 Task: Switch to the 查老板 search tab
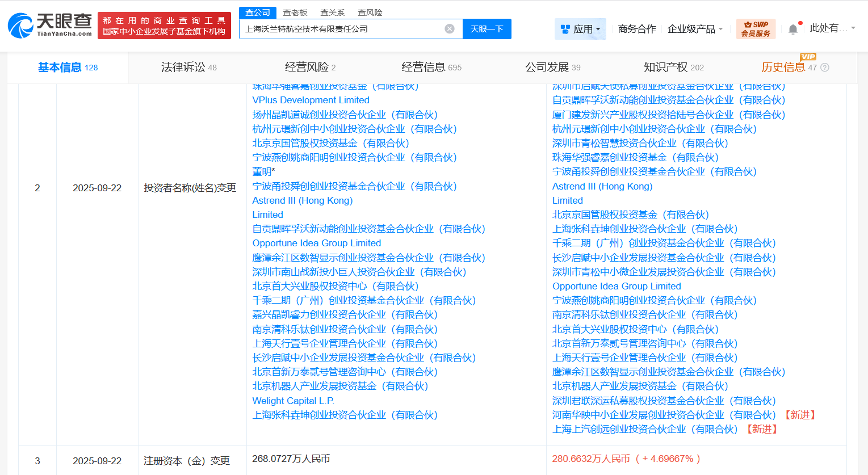[x=295, y=12]
